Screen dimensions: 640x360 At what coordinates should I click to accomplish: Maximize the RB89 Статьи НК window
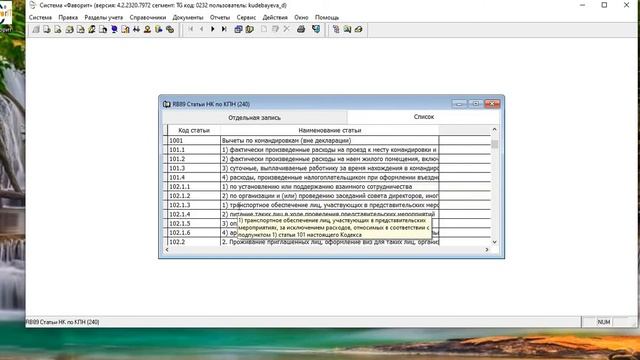[x=476, y=104]
